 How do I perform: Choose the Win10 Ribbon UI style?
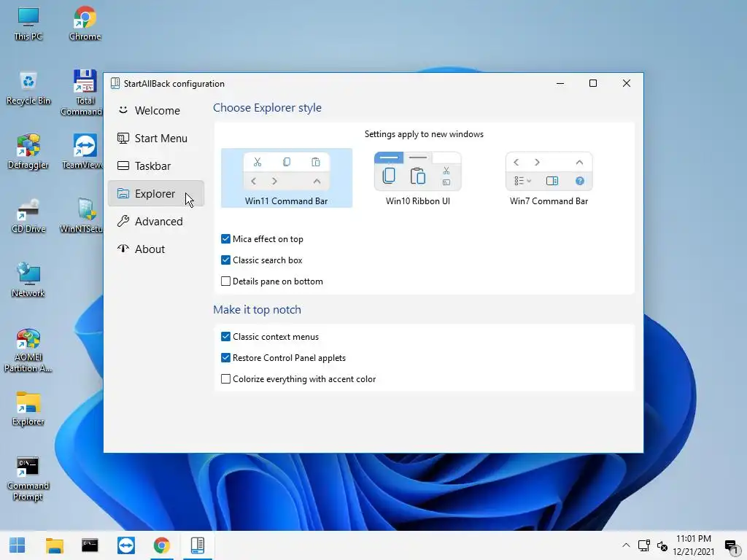[x=418, y=178]
